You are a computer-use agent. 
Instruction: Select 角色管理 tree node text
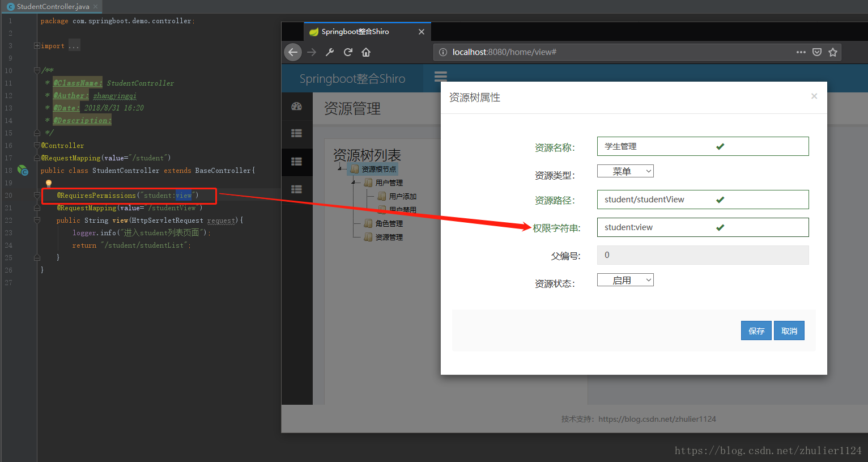pos(389,223)
